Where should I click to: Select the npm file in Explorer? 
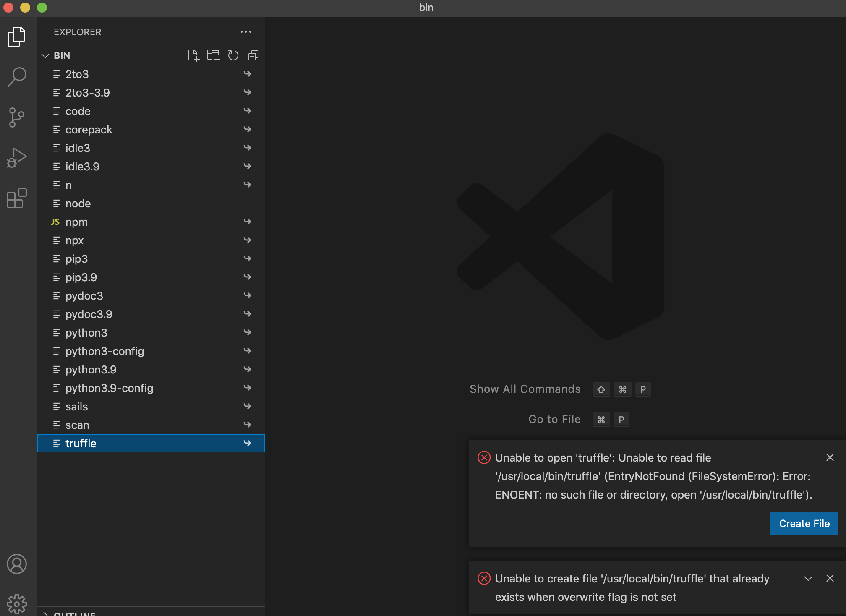tap(77, 222)
